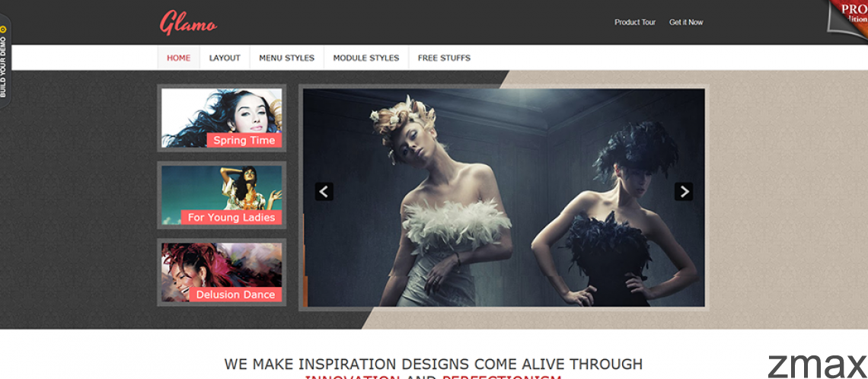Click the Glamo logo
Screen dimensions: 868x379
point(188,23)
